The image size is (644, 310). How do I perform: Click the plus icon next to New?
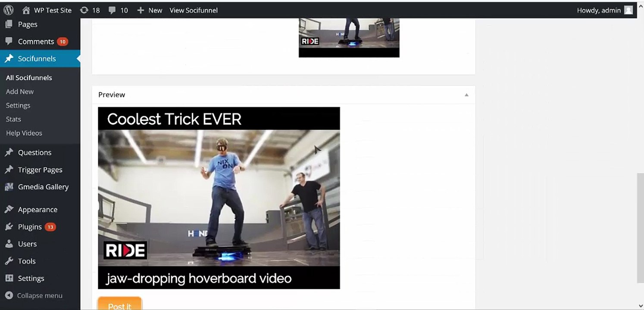click(x=141, y=10)
